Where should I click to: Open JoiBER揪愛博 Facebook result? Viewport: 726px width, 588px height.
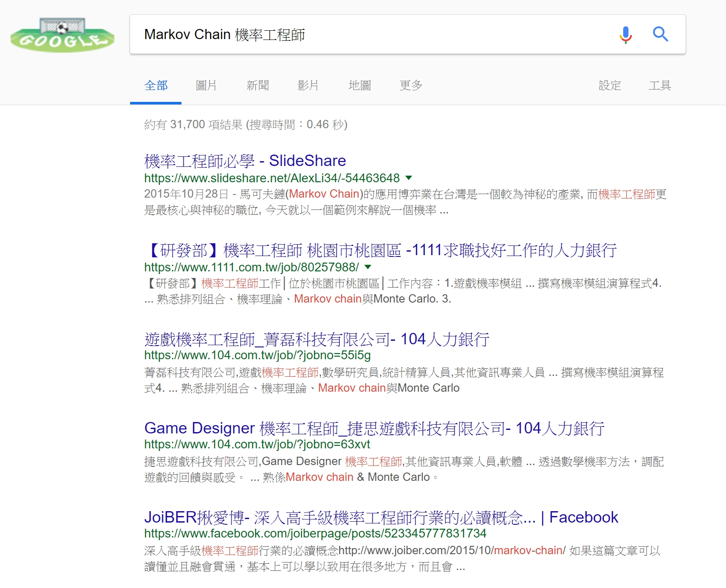[x=381, y=517]
